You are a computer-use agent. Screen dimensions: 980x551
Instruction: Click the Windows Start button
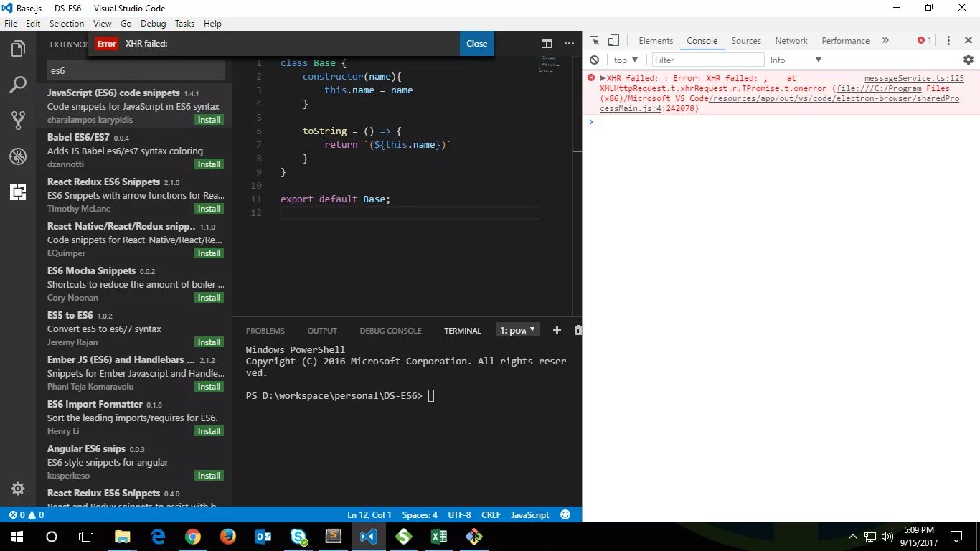tap(17, 537)
